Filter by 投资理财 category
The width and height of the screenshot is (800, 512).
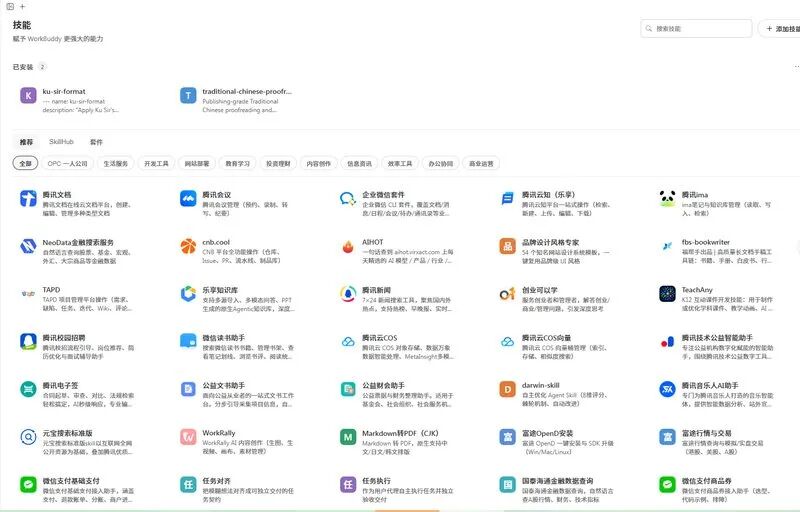278,164
